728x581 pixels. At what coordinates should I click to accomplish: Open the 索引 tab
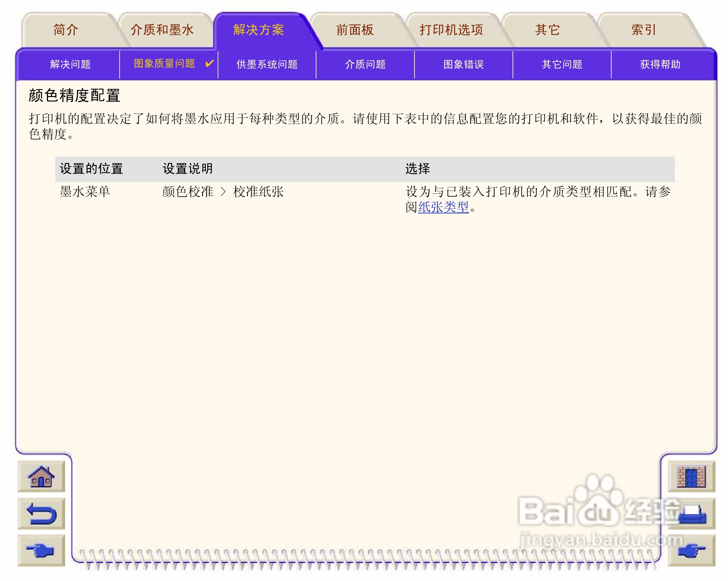643,30
